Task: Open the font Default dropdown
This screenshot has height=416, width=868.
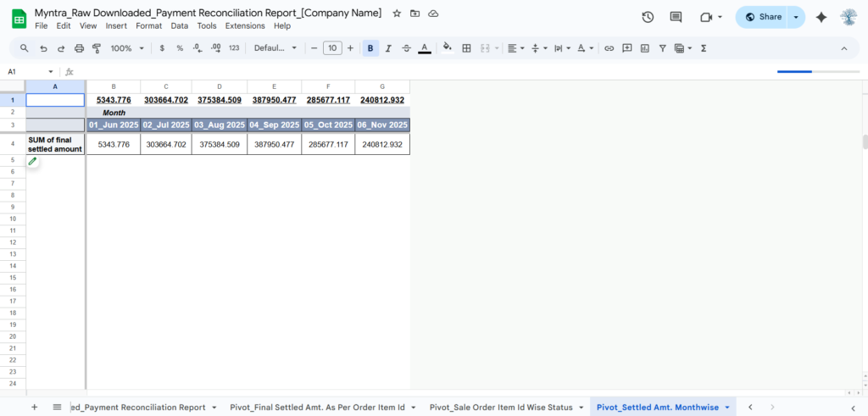Action: [x=275, y=48]
